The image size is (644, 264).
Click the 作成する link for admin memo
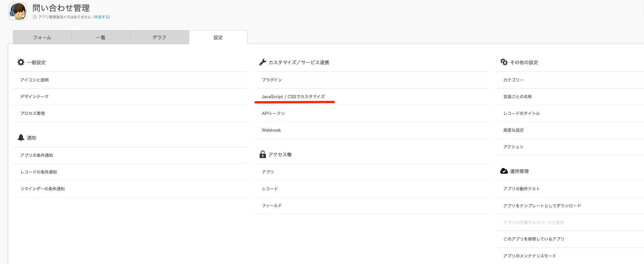(102, 17)
